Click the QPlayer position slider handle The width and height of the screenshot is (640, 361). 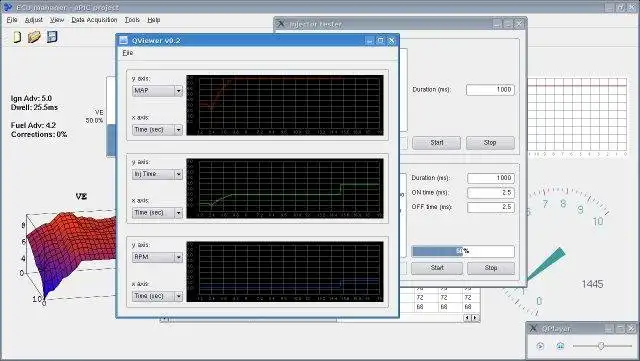[x=601, y=346]
